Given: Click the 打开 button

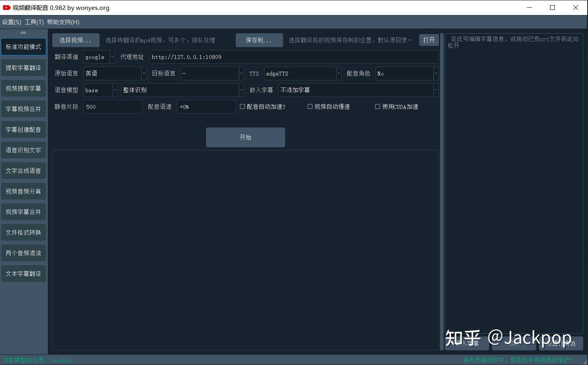Looking at the screenshot, I should (429, 40).
